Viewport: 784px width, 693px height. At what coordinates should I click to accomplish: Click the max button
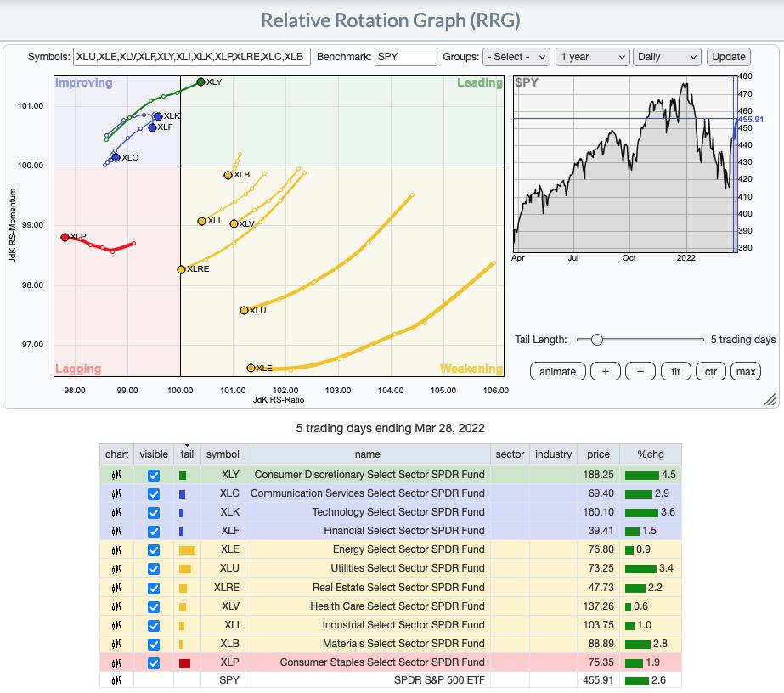coord(746,371)
